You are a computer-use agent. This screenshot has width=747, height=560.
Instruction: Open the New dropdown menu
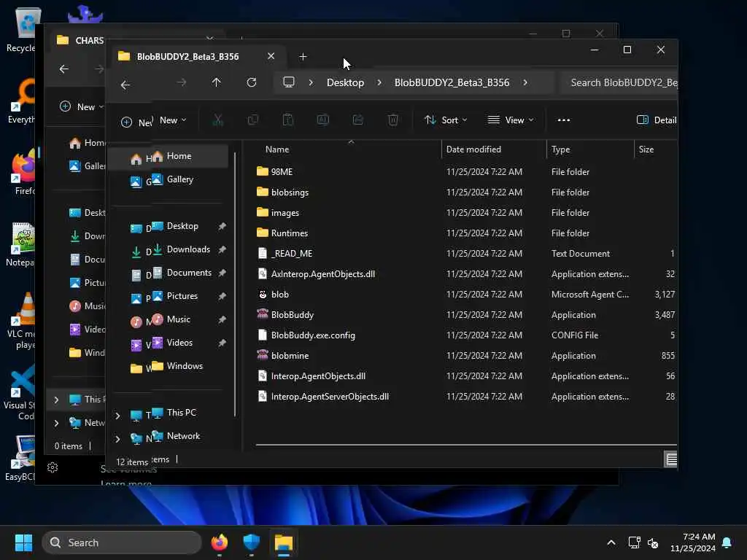click(x=172, y=120)
